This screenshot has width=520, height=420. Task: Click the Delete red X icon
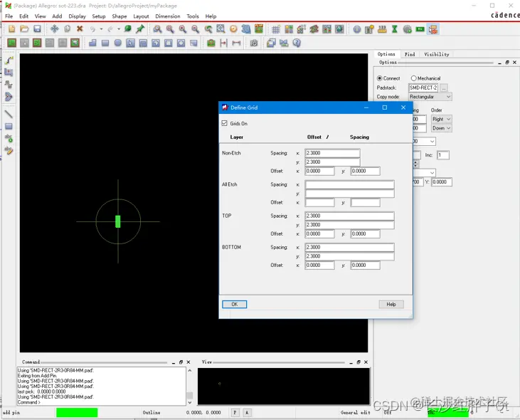[80, 29]
